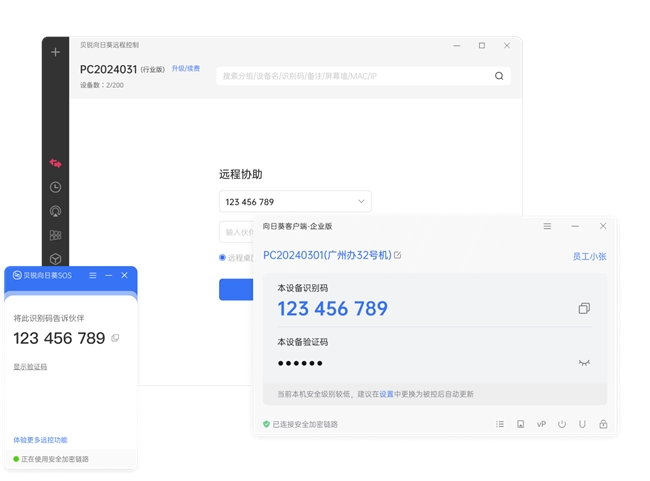This screenshot has height=481, width=650.
Task: Edit the PC20240301 device name
Action: pyautogui.click(x=397, y=256)
